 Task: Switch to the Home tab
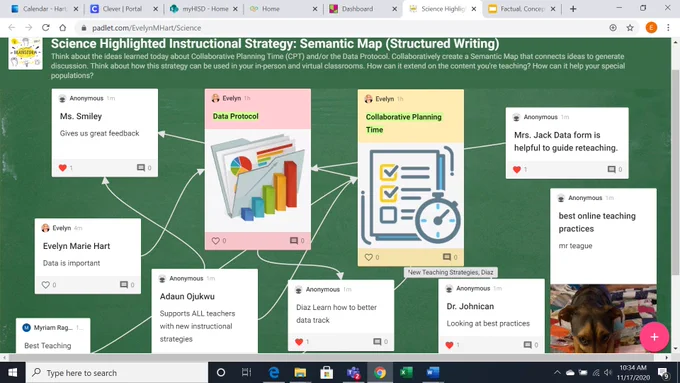point(282,9)
